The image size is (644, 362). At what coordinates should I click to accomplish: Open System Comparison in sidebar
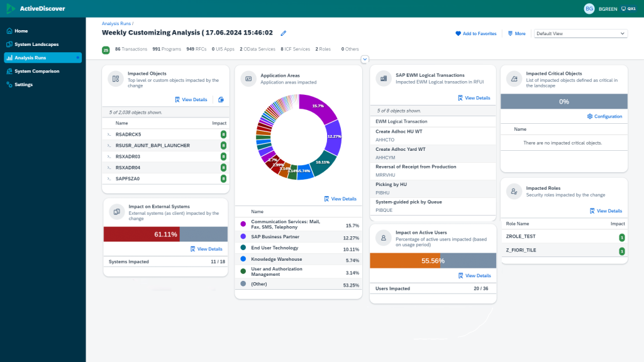coord(43,71)
